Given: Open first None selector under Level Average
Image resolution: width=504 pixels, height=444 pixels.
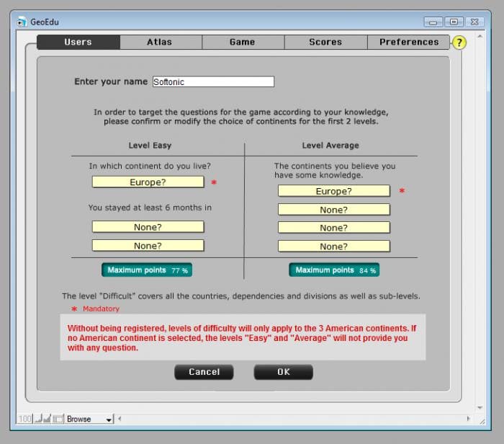Looking at the screenshot, I should coord(334,210).
